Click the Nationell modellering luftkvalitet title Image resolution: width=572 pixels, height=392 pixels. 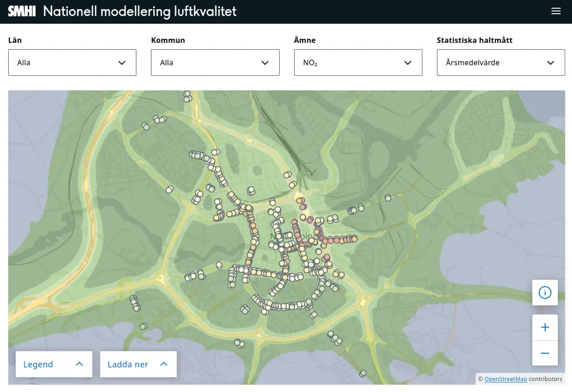coord(140,11)
